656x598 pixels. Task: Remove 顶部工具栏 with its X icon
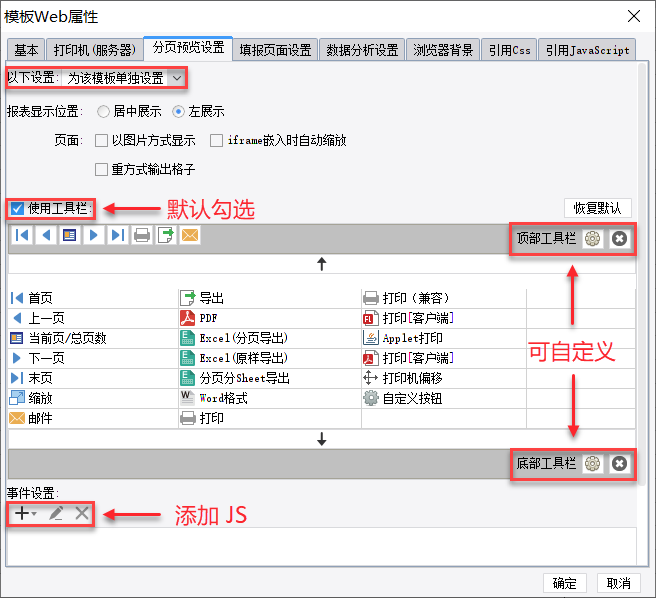click(x=619, y=239)
